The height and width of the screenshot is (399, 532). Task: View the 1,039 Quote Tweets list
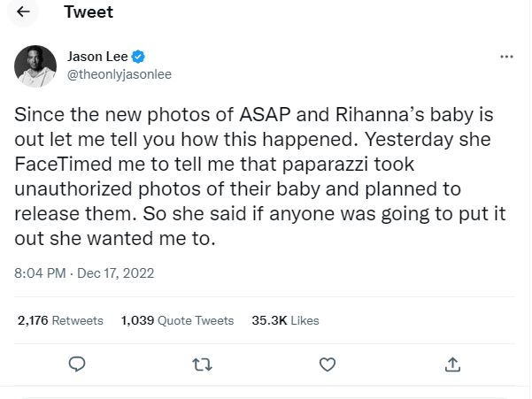(x=177, y=320)
